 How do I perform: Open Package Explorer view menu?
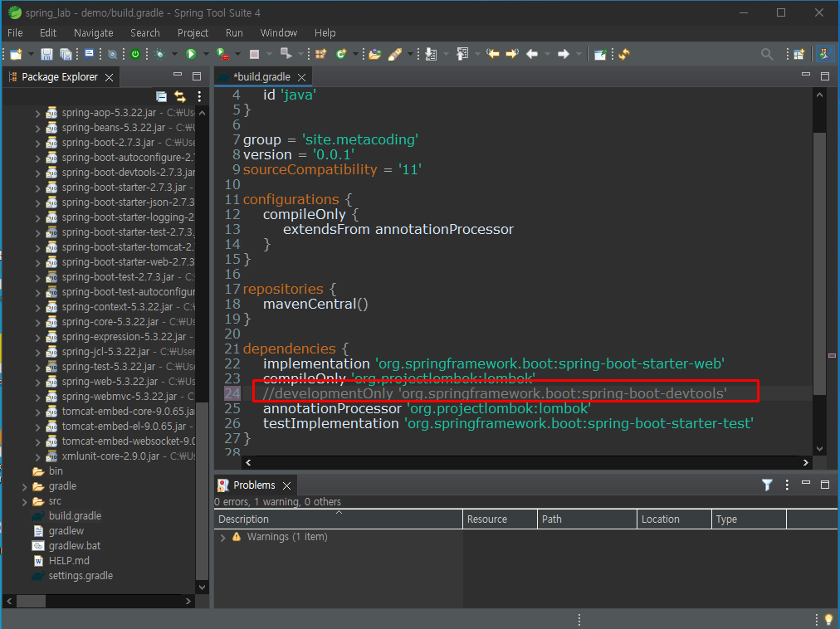[199, 96]
